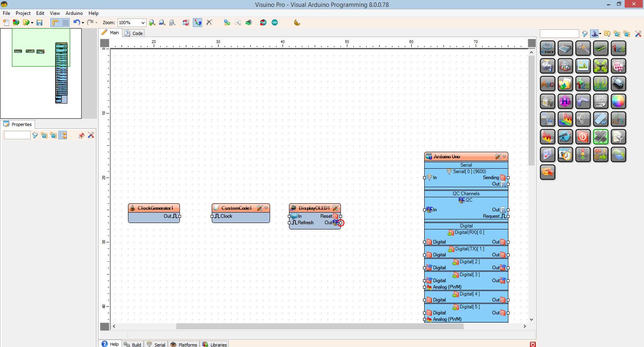Open the picture image component category
Screen dimensions: 644x347
(x=583, y=66)
